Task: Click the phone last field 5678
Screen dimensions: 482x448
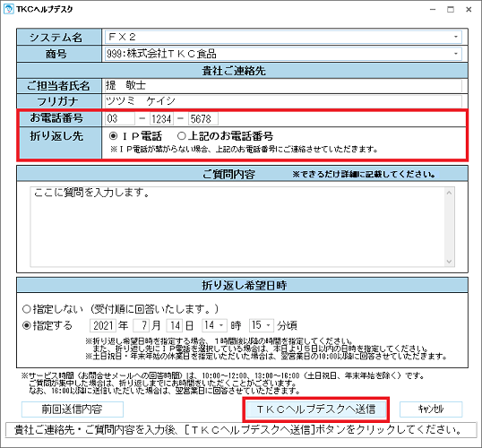Action: 203,118
